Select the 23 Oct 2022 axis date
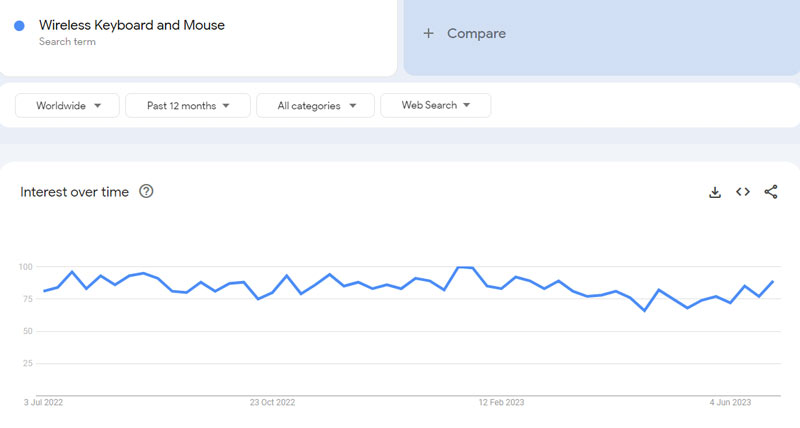 272,403
